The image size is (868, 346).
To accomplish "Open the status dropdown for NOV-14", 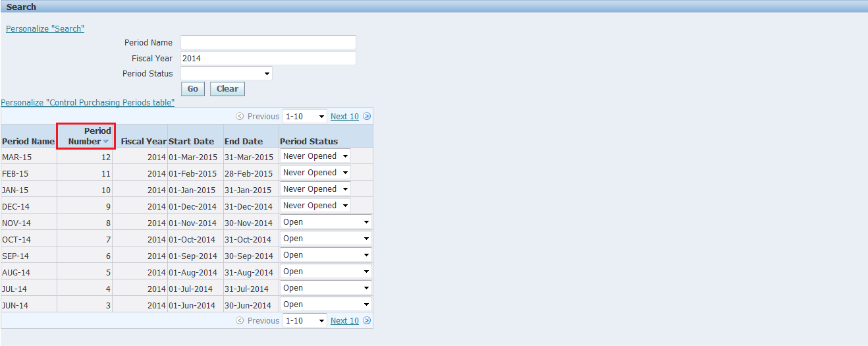I will pos(326,222).
